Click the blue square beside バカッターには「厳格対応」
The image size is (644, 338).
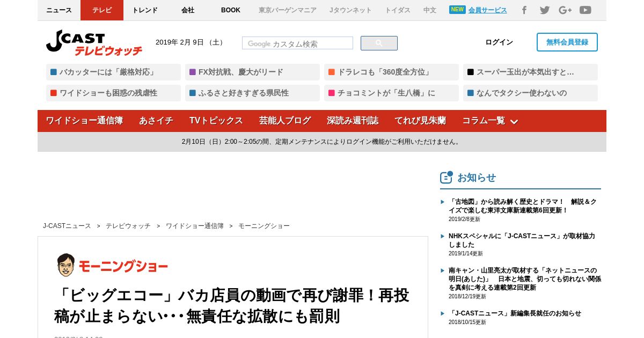coord(54,72)
